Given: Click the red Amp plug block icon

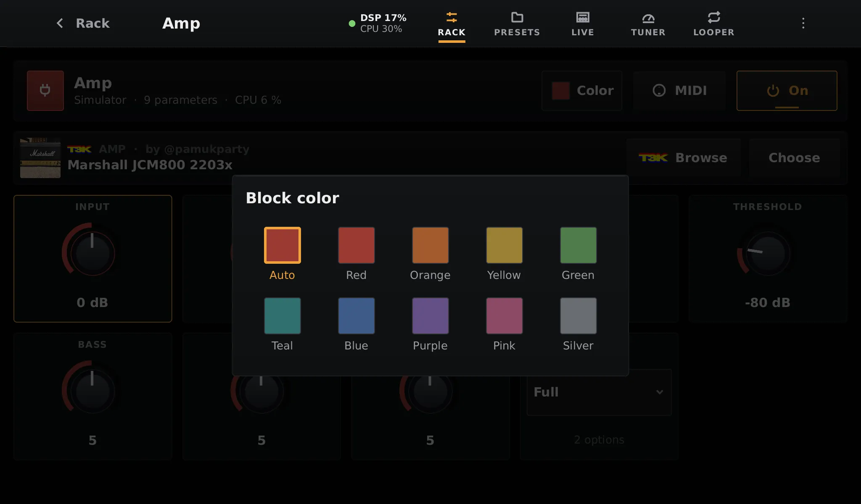Looking at the screenshot, I should (45, 91).
